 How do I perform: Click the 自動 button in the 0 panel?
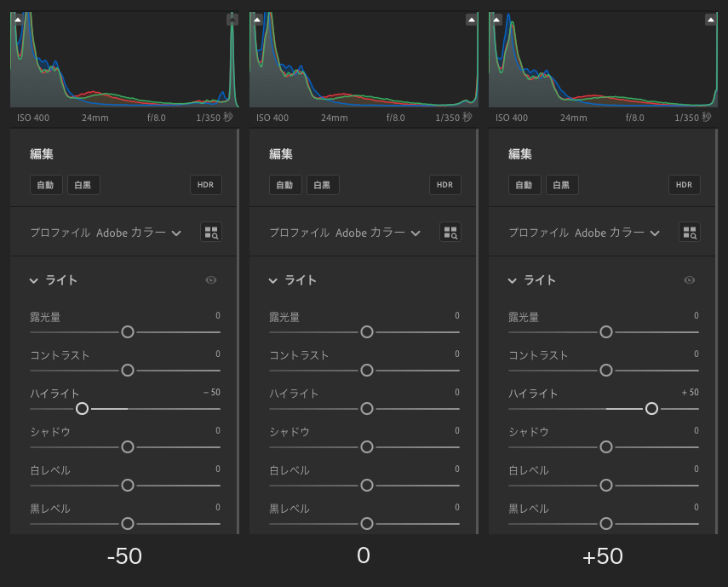point(285,185)
